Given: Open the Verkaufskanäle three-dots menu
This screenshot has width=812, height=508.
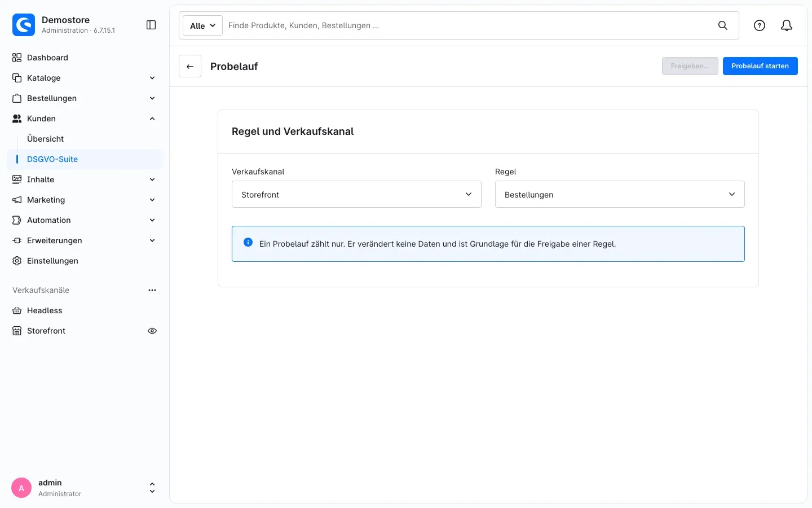Looking at the screenshot, I should (152, 290).
